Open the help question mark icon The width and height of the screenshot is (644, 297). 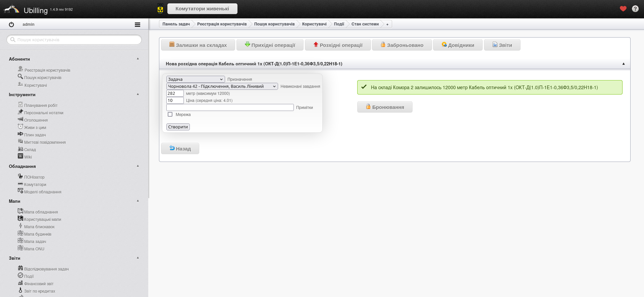(x=635, y=9)
